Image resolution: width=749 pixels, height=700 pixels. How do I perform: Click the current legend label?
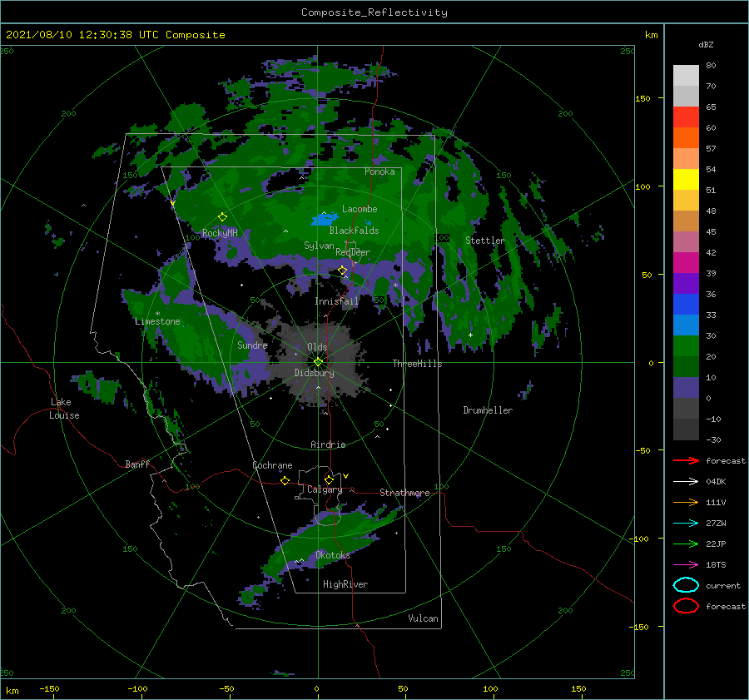[x=722, y=585]
